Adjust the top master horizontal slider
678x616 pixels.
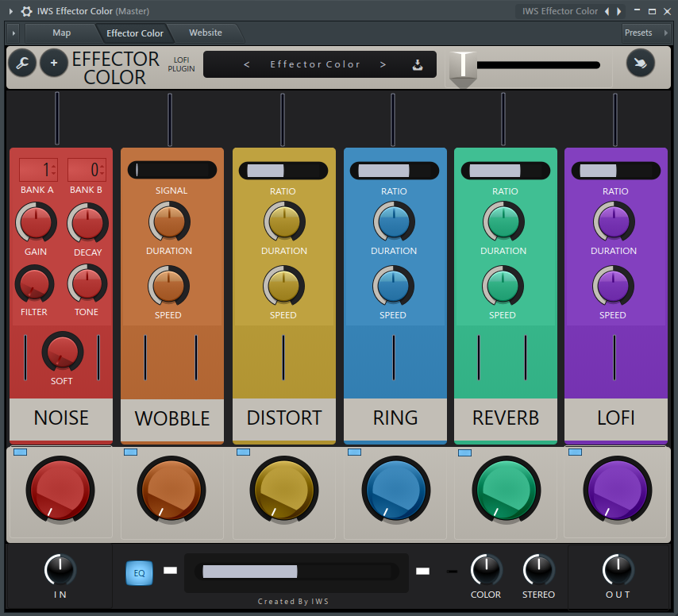tap(525, 65)
